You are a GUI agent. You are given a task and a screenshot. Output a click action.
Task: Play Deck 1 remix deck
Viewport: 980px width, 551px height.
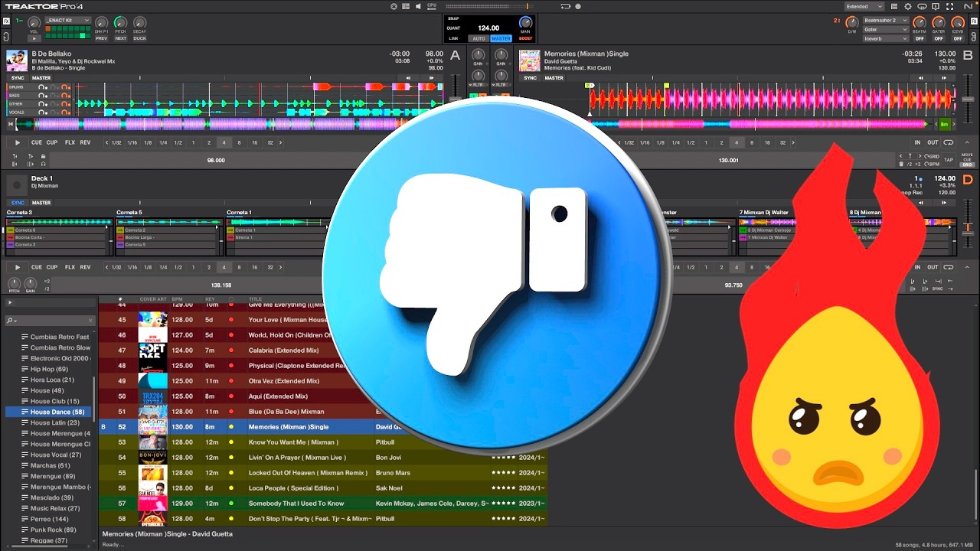pos(18,267)
